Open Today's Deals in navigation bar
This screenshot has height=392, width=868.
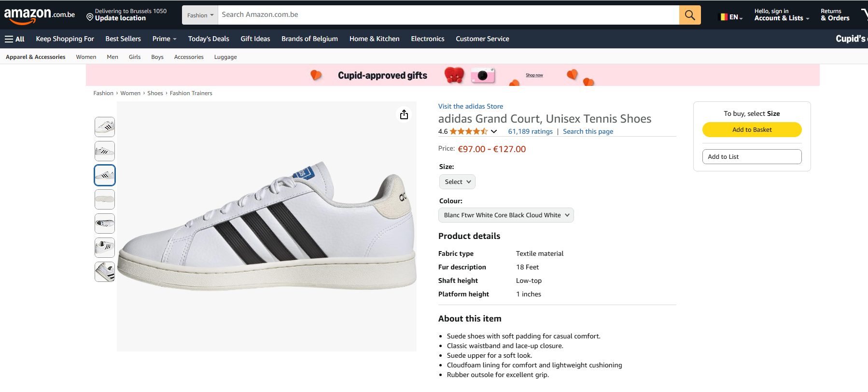coord(209,39)
